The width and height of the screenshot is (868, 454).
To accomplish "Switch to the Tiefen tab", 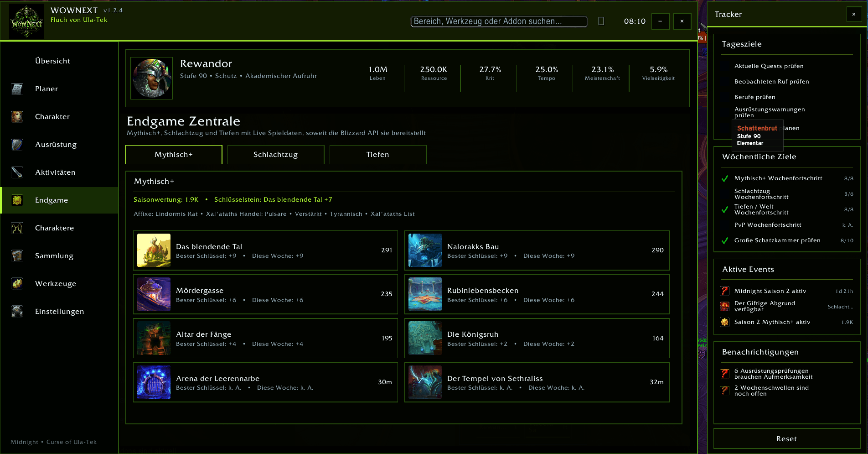I will (378, 155).
